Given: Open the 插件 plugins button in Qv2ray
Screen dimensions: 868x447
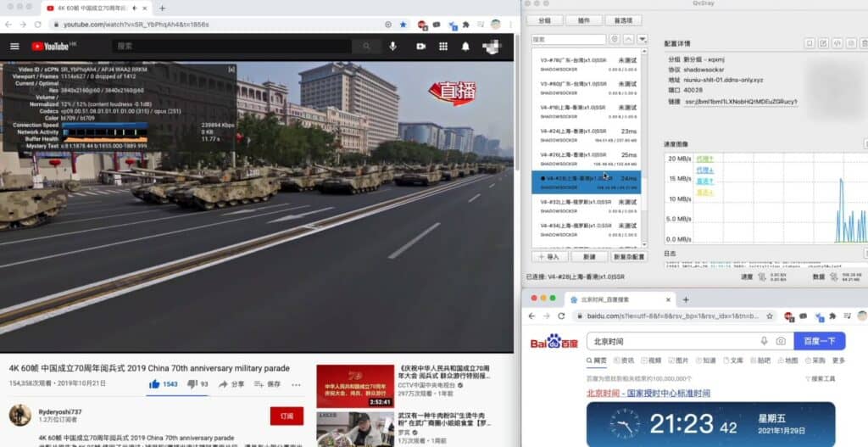Looking at the screenshot, I should pyautogui.click(x=584, y=20).
